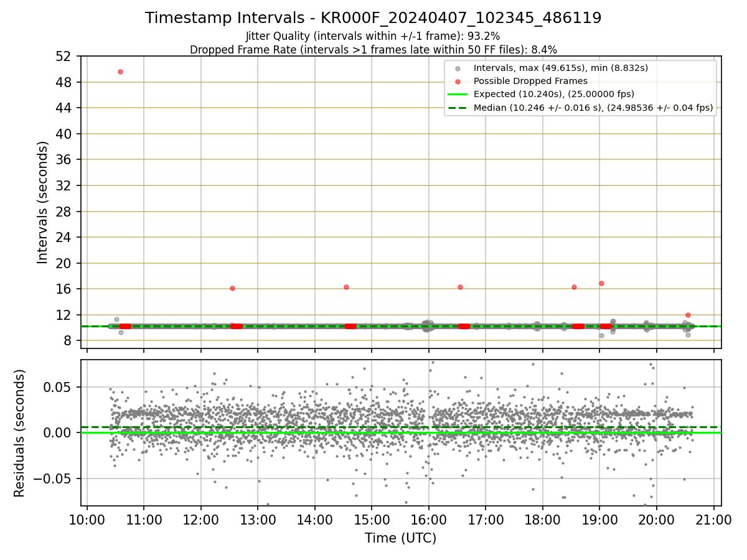Viewport: 747px width, 560px height.
Task: Click the Possible Dropped Frames legend entry
Action: pyautogui.click(x=530, y=81)
